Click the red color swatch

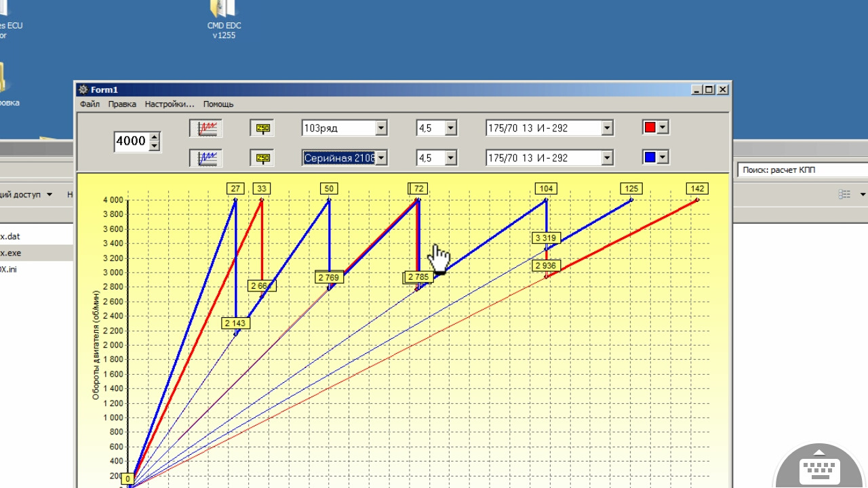coord(650,127)
